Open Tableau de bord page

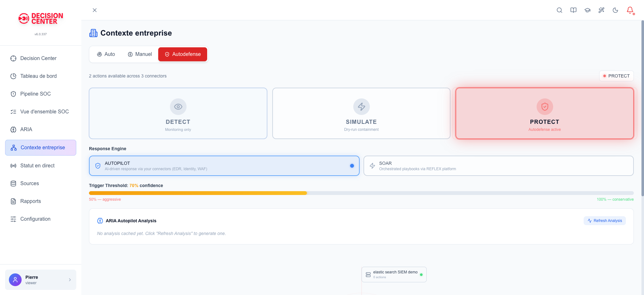pos(41,76)
